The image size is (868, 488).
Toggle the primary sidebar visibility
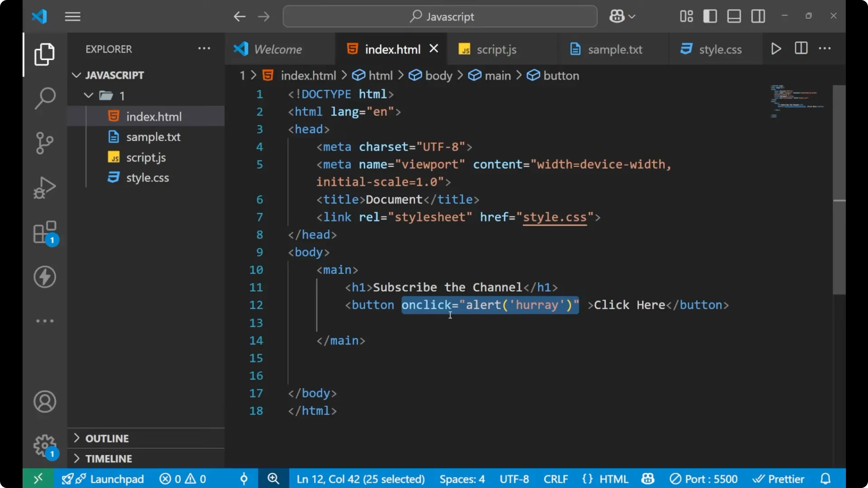click(x=710, y=16)
